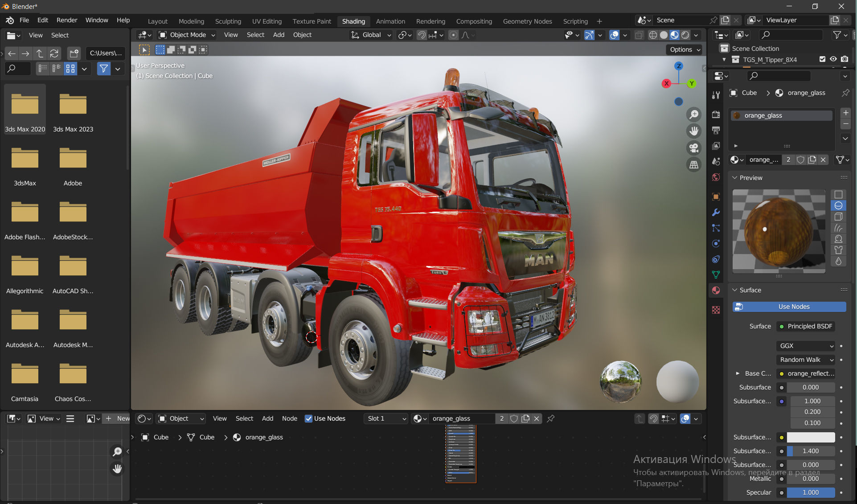This screenshot has height=504, width=857.
Task: Click New image button in image editor
Action: 117,418
